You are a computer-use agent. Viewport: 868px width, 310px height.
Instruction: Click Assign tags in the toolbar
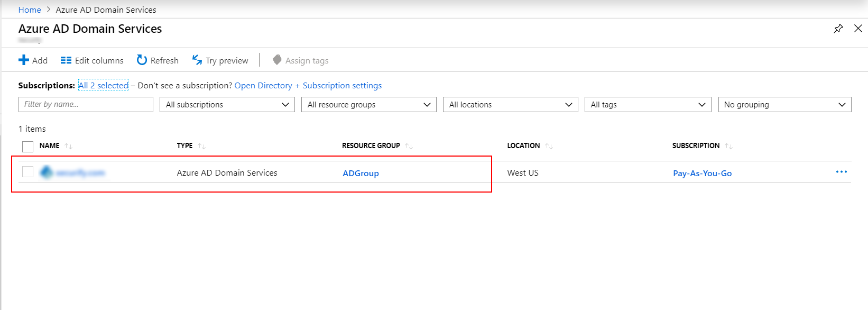point(300,60)
